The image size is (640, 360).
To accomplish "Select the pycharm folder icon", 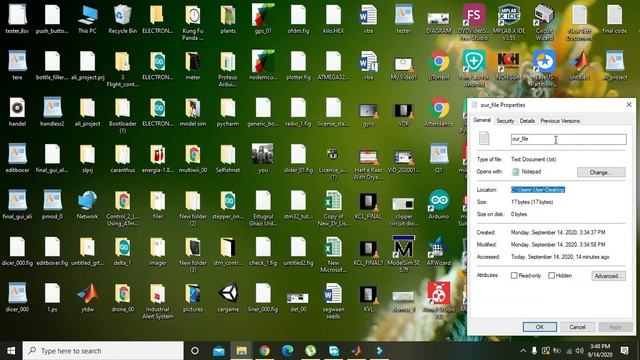I will coord(228,112).
